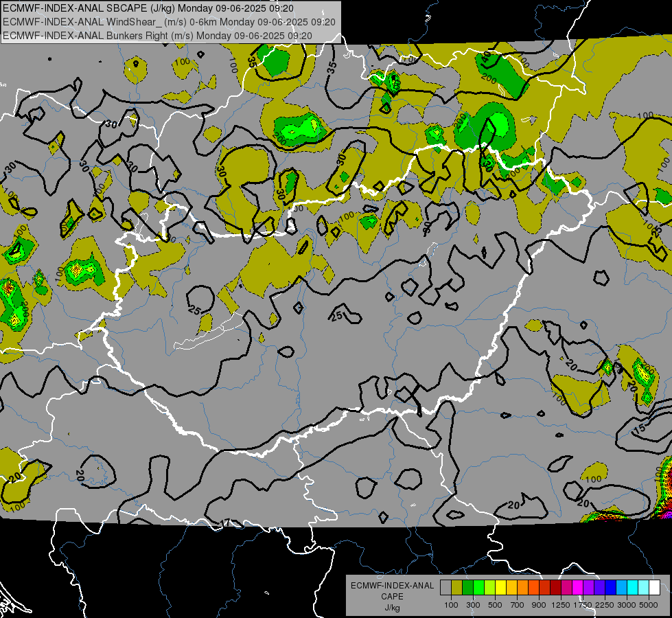Click the WindShear 0-6km title line
Screen dimensions: 672x618
pos(169,22)
